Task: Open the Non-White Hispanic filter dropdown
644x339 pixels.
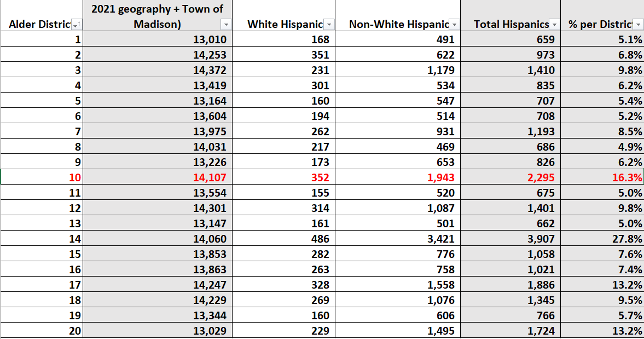Action: coord(454,25)
